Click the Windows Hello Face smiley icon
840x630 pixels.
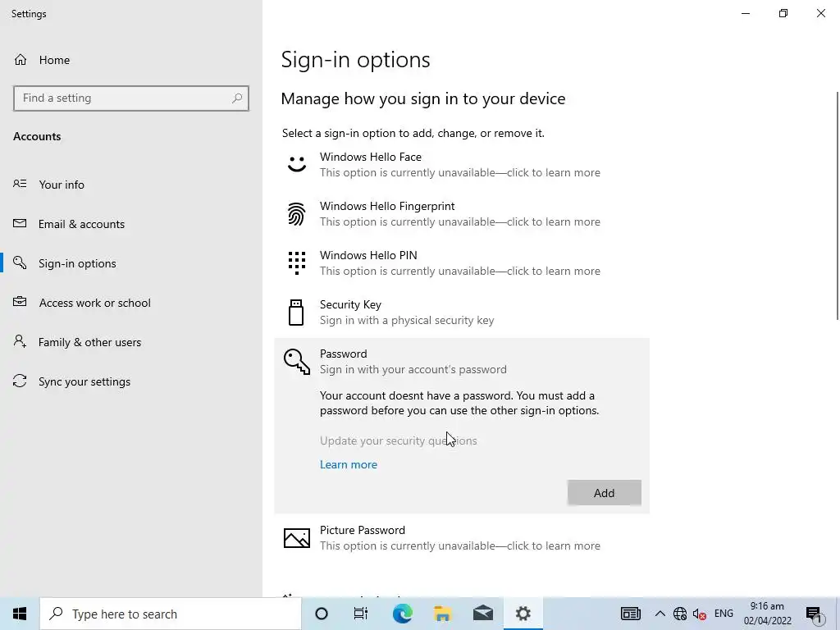(x=297, y=164)
